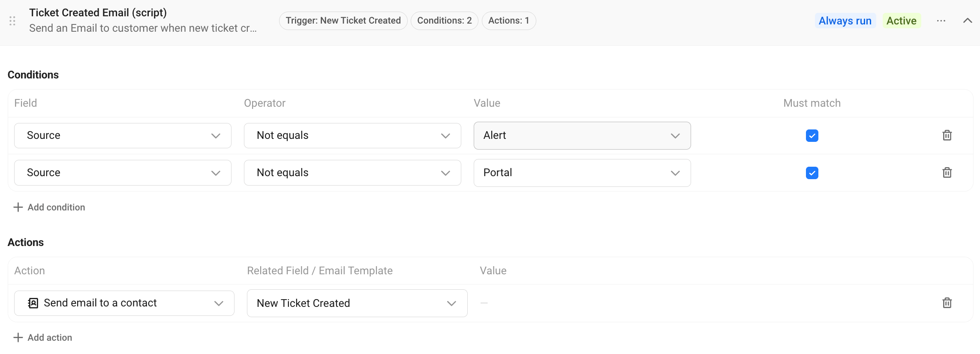The width and height of the screenshot is (980, 354).
Task: Click the rule description starting 'Send an Email to customer'
Action: click(x=143, y=28)
